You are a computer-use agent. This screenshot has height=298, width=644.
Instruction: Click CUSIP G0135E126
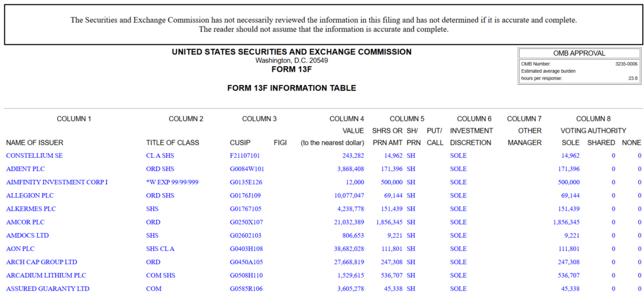(x=246, y=182)
